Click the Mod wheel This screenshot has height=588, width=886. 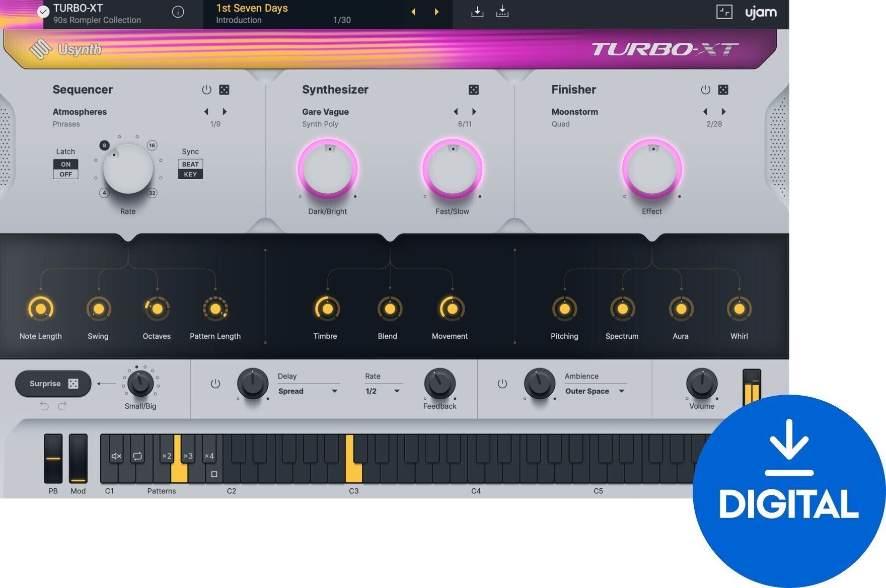(78, 458)
